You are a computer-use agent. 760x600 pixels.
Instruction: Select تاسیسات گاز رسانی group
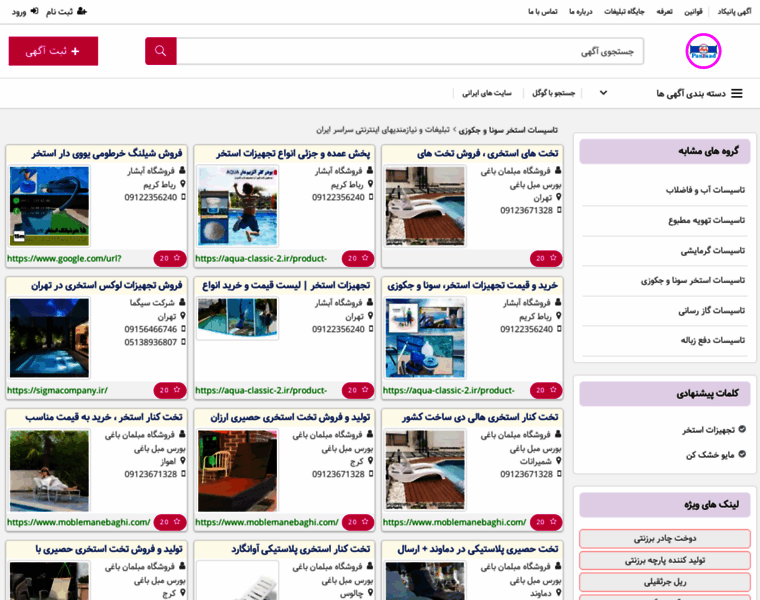pos(712,311)
